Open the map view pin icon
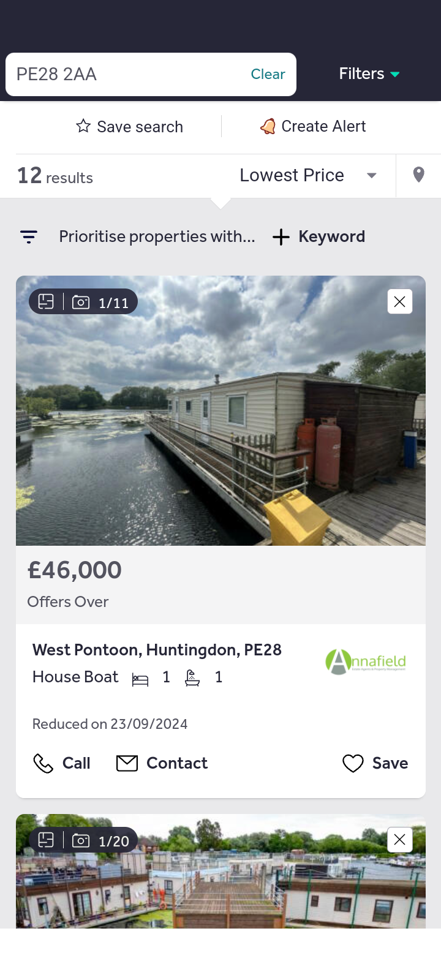This screenshot has height=980, width=441. (x=419, y=175)
